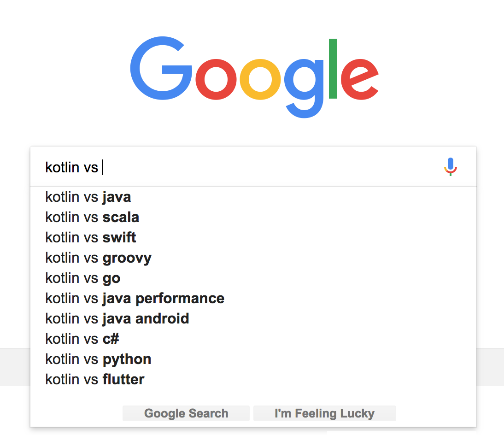The width and height of the screenshot is (504, 435).
Task: Pick the "kotlin vs groovy" suggestion
Action: coord(253,258)
